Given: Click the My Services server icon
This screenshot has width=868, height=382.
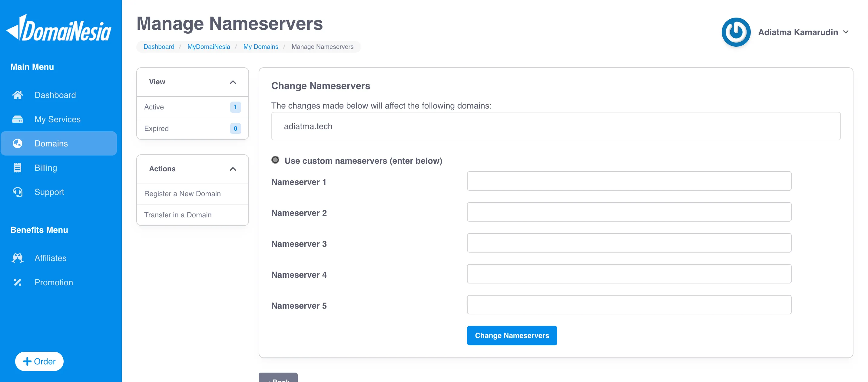Looking at the screenshot, I should (18, 119).
